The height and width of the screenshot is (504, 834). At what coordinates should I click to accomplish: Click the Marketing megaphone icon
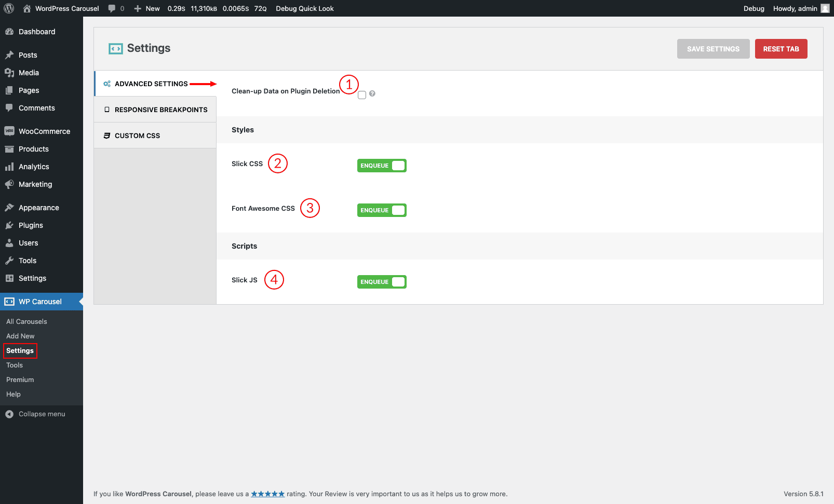tap(9, 184)
